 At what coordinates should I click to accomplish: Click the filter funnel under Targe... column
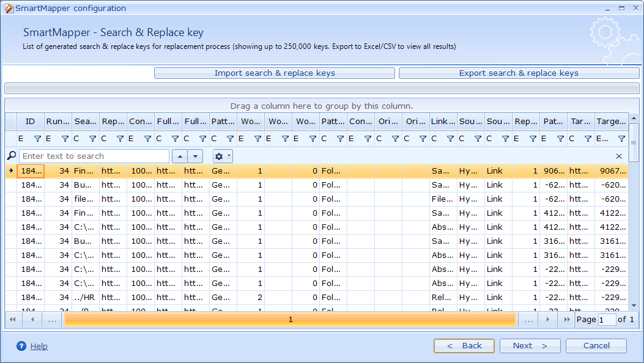[621, 139]
